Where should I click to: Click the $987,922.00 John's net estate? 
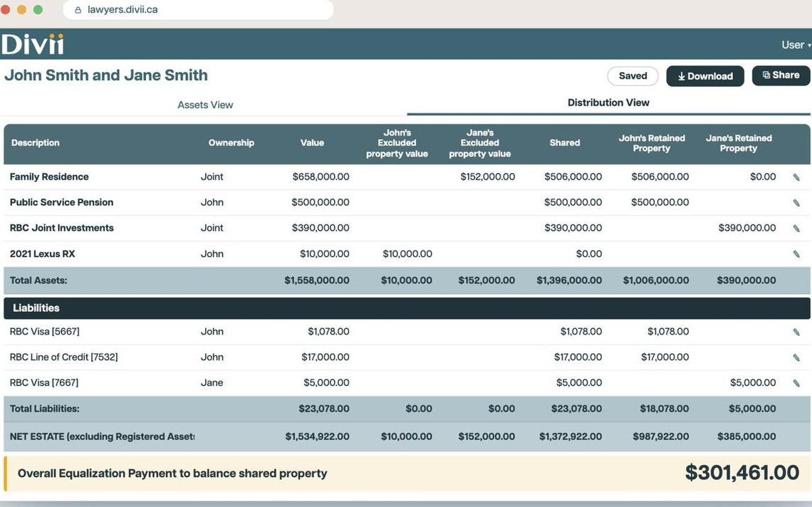(x=661, y=437)
